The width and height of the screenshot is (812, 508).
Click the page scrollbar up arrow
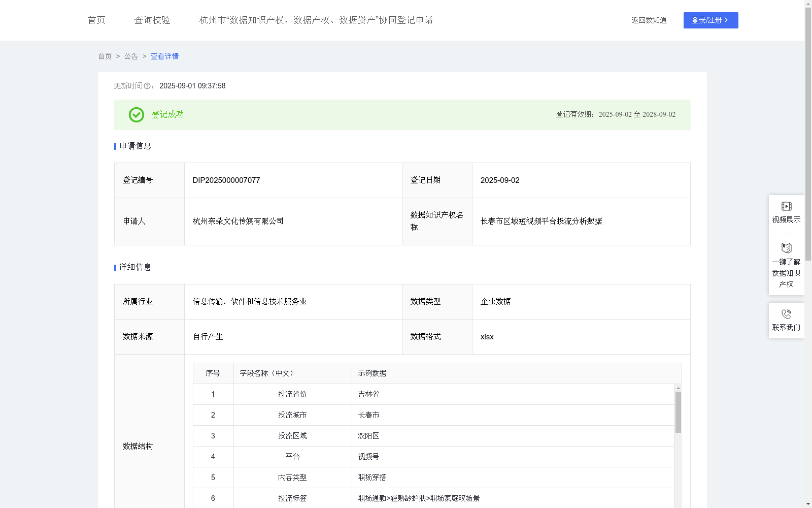pyautogui.click(x=808, y=4)
